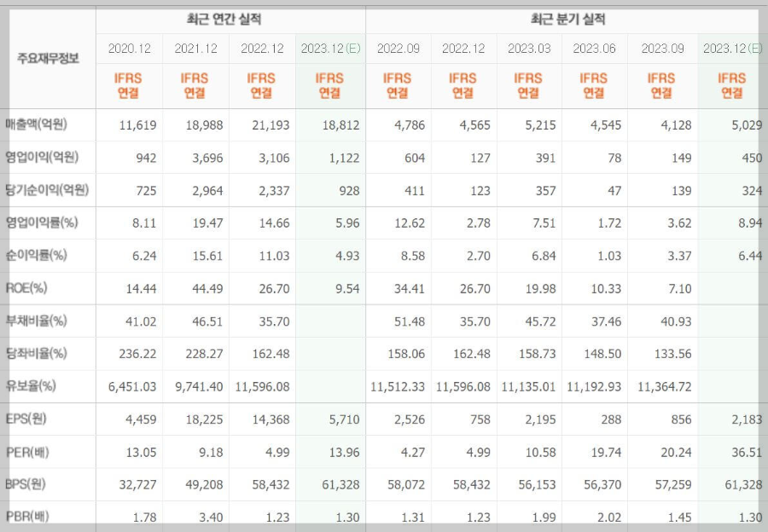This screenshot has width=768, height=532.
Task: Select the operating margin value 12.62
Action: 410,223
